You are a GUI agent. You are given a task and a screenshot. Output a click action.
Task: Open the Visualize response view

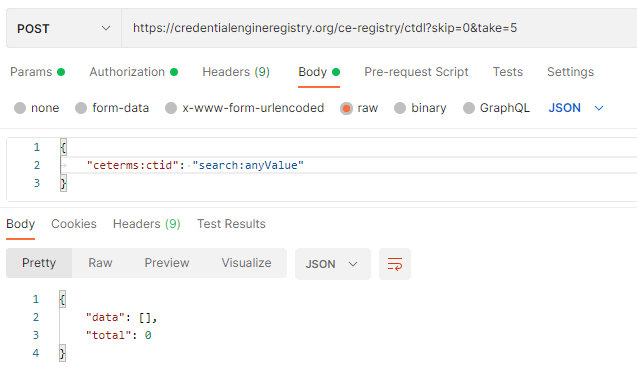point(246,263)
